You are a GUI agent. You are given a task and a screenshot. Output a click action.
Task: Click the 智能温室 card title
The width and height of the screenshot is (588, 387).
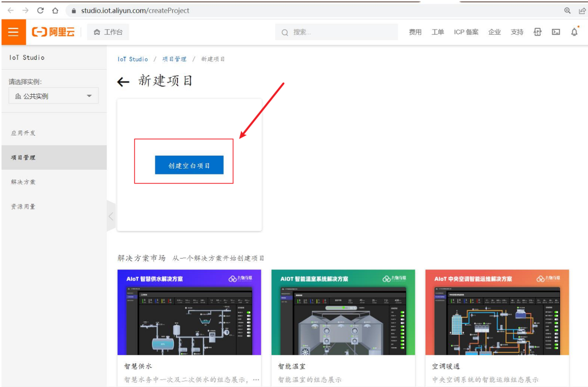[292, 366]
